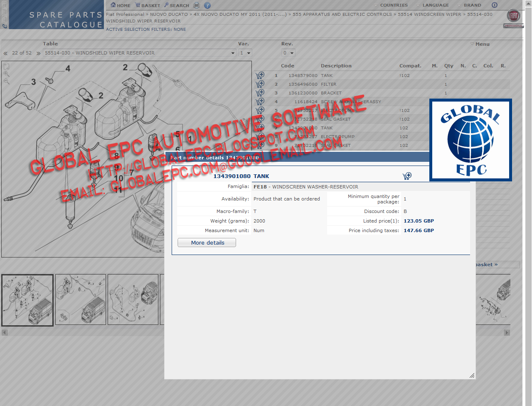Select part code 1361230080
532x406 pixels.
303,93
